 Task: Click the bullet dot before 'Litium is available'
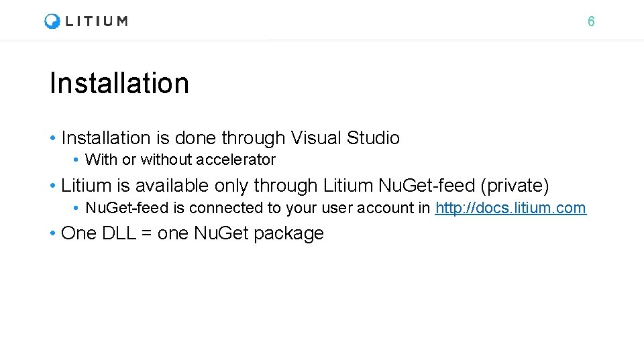(53, 186)
